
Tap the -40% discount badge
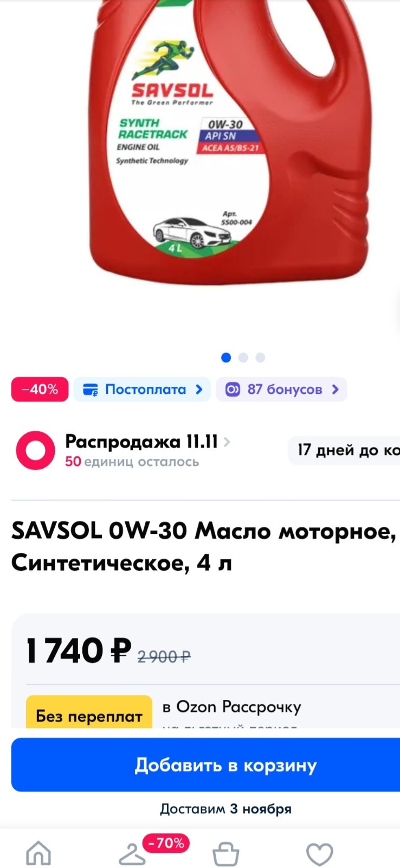tap(40, 390)
